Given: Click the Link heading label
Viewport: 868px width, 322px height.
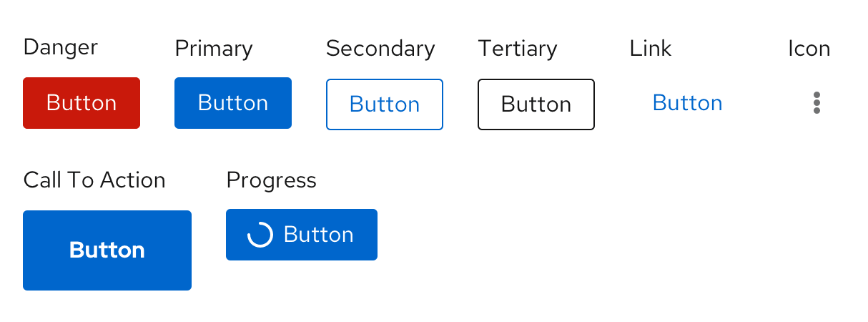Looking at the screenshot, I should coord(651,49).
